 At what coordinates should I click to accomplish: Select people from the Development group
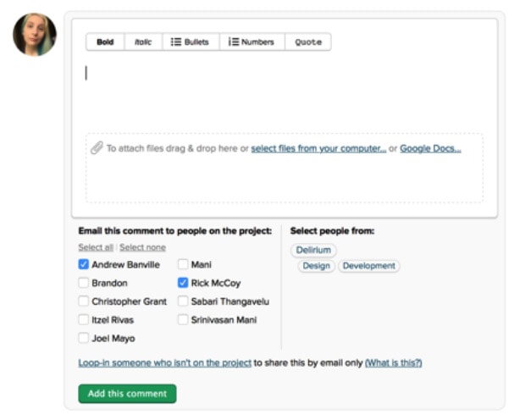(368, 266)
